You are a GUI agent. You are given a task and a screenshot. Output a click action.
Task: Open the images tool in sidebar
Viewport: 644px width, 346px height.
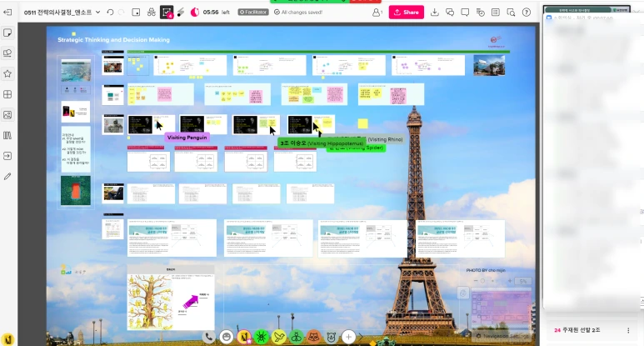point(7,115)
